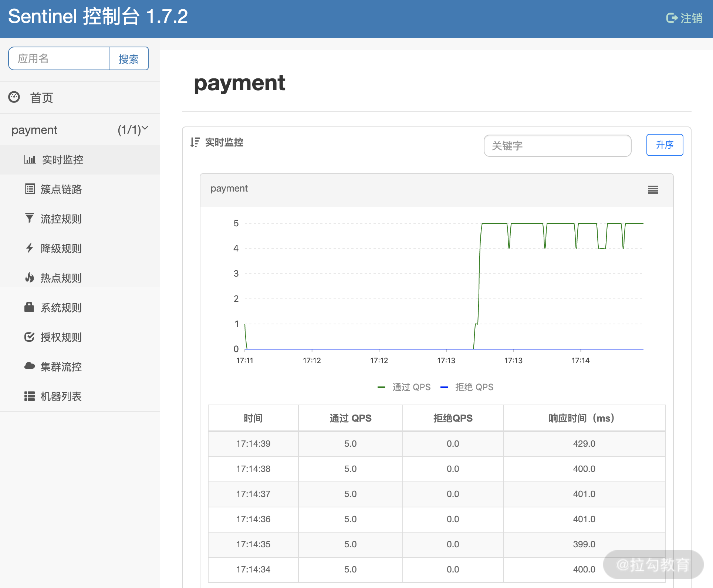The image size is (713, 588).
Task: Toggle the 拒绝 QPS legend series
Action: pos(467,387)
